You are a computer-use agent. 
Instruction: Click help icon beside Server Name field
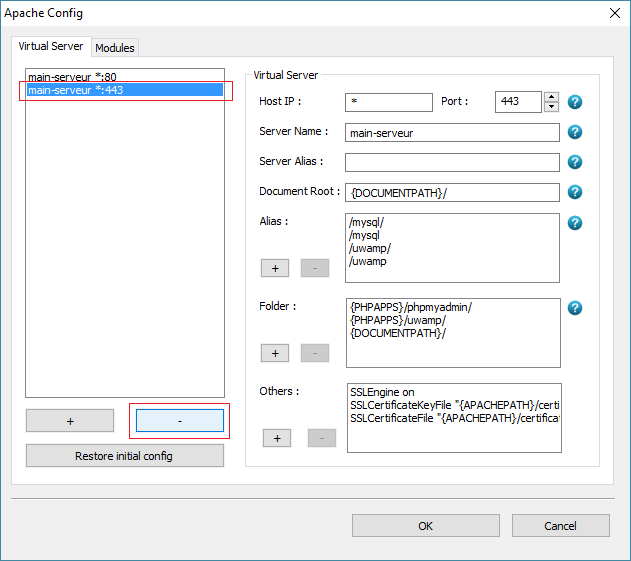point(575,132)
